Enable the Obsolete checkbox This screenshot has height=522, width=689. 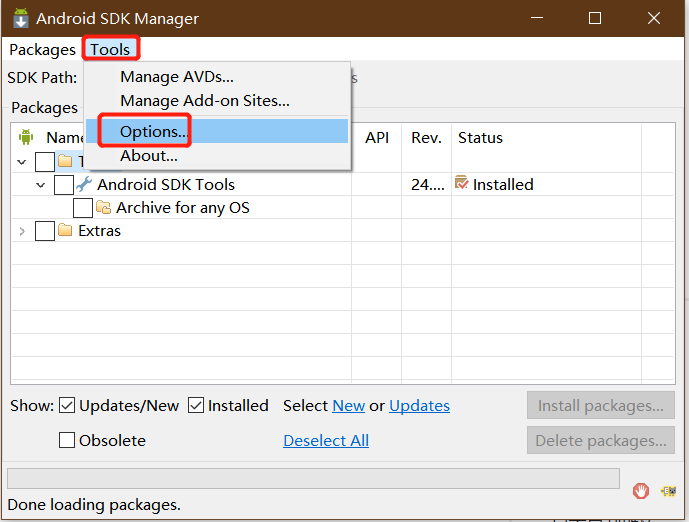tap(68, 440)
